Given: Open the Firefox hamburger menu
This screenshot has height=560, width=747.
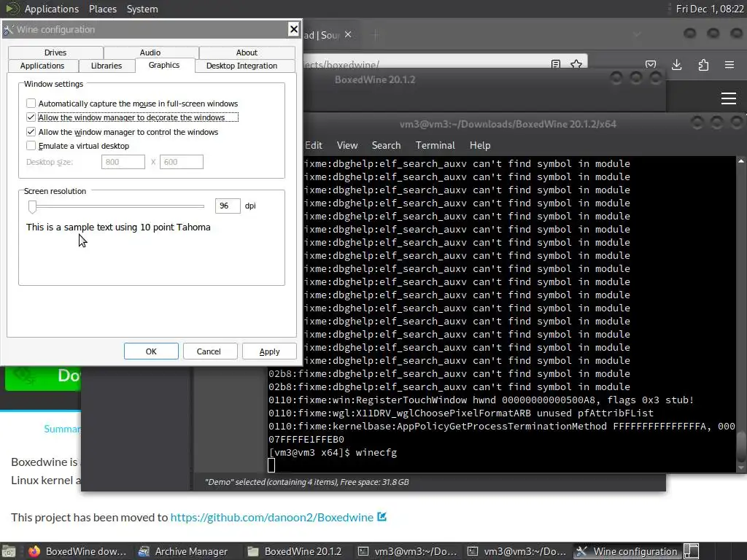Looking at the screenshot, I should click(729, 64).
